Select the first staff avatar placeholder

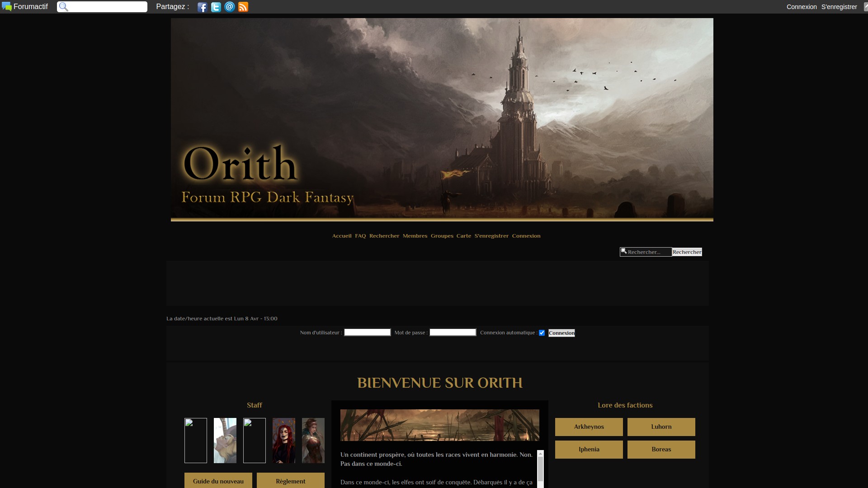click(x=196, y=441)
